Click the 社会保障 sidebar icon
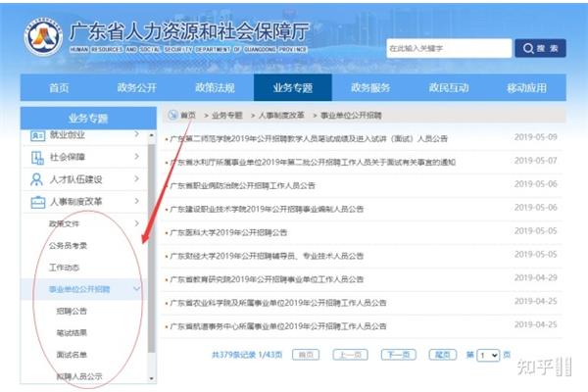 pyautogui.click(x=37, y=158)
